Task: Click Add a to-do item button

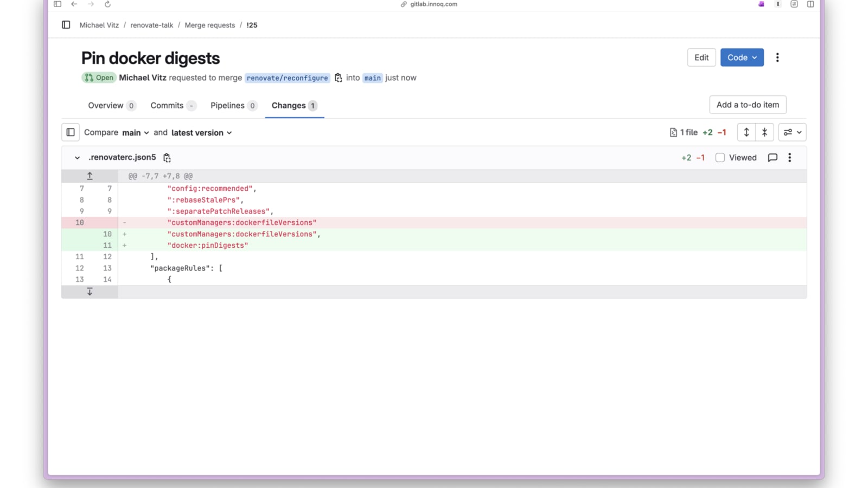Action: tap(748, 105)
